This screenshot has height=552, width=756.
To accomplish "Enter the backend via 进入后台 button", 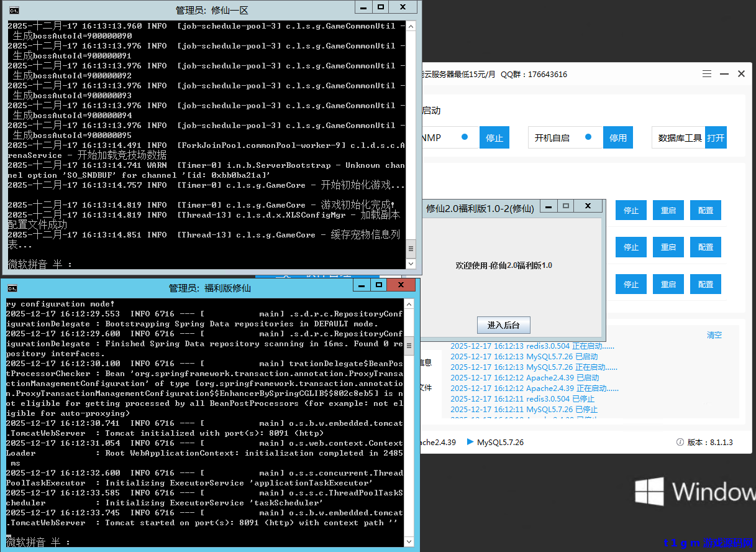I will 504,325.
